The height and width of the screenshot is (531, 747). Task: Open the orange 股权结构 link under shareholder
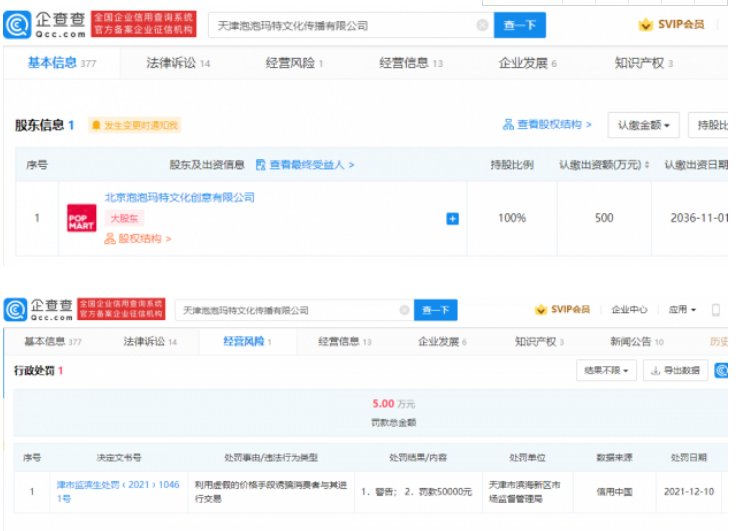pos(138,239)
